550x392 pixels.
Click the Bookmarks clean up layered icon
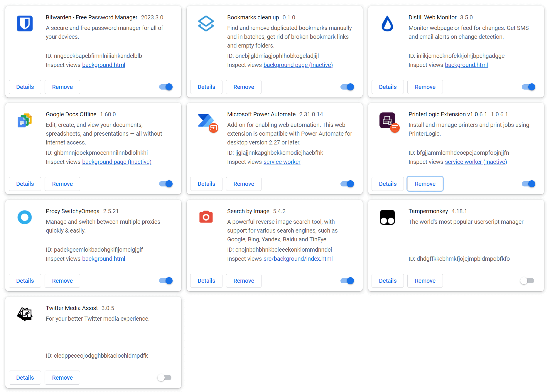[206, 23]
